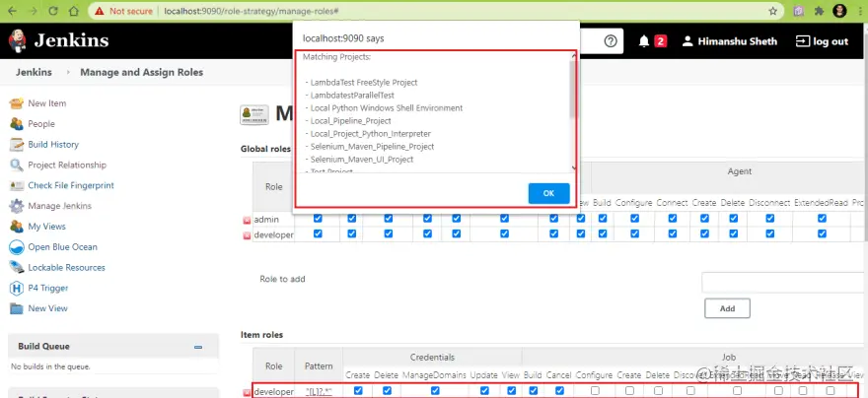Click "Local_Project_Python_Interpreter" entry
Viewport: 868px width, 398px height.
[370, 134]
